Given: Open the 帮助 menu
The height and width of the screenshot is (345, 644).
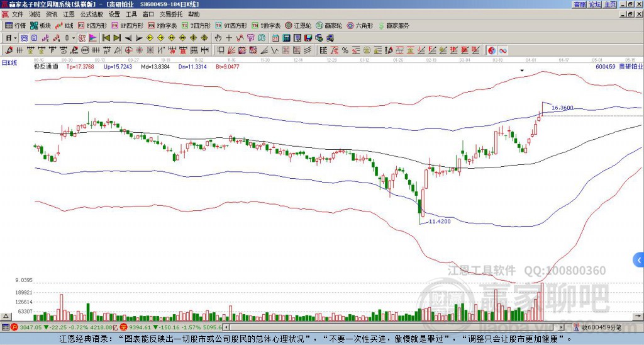Looking at the screenshot, I should (x=194, y=14).
